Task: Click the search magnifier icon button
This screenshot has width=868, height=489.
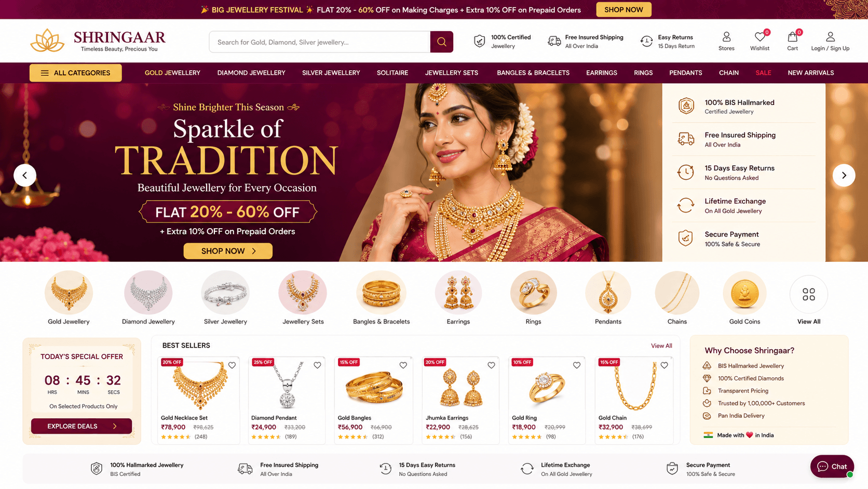Action: point(441,42)
